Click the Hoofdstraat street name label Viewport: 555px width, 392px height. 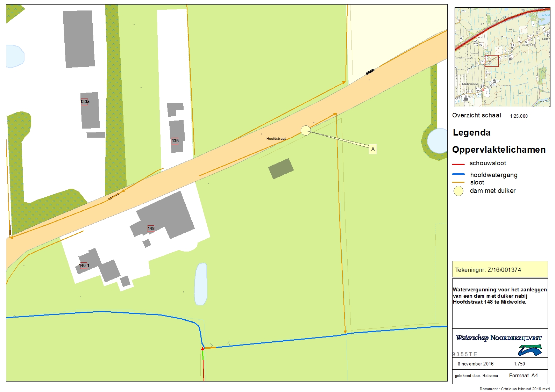point(276,139)
